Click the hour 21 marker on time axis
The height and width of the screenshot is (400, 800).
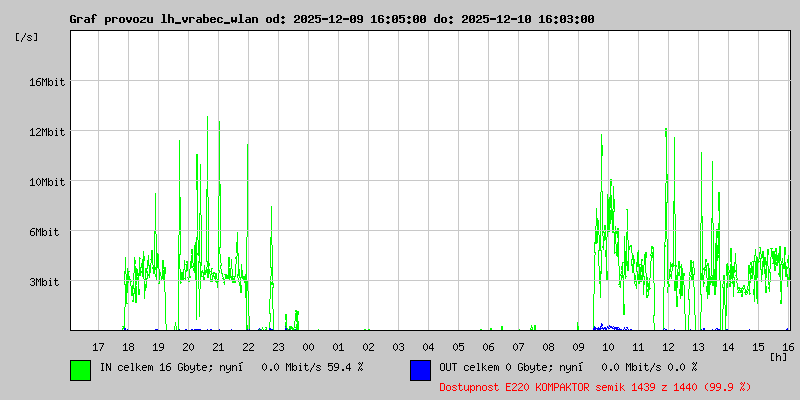click(218, 347)
